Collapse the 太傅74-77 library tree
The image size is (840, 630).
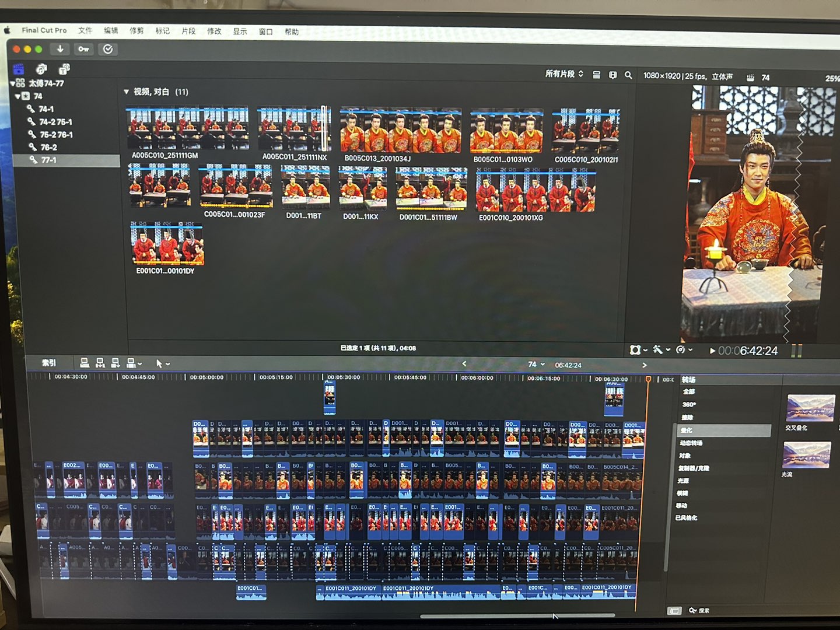tap(13, 83)
